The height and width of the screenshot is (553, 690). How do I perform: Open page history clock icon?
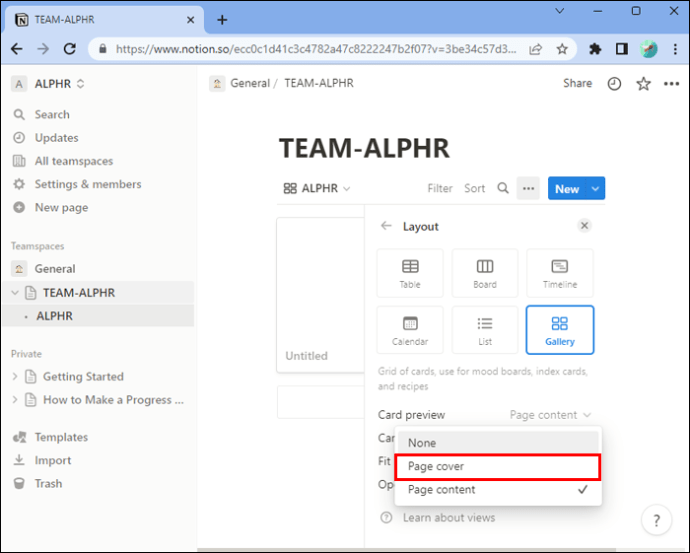[614, 84]
